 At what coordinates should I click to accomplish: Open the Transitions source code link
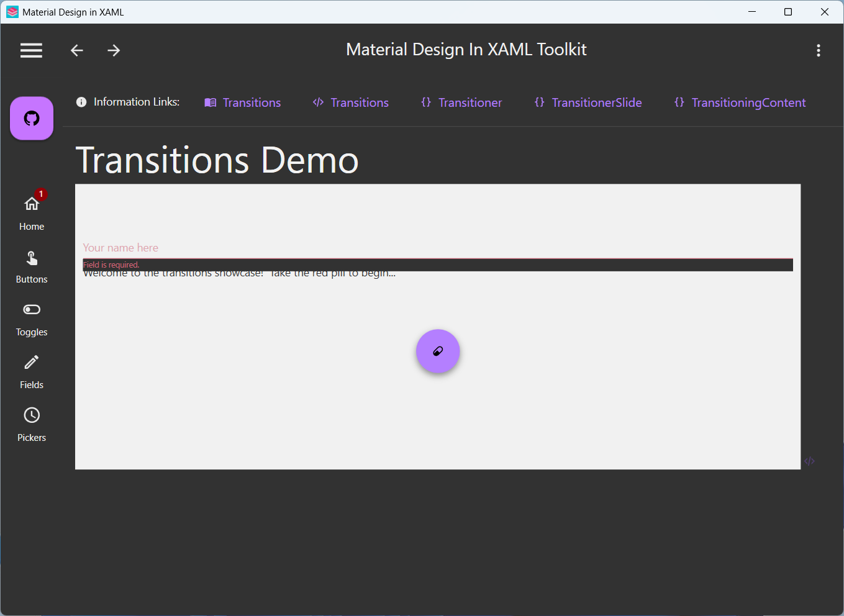point(351,102)
